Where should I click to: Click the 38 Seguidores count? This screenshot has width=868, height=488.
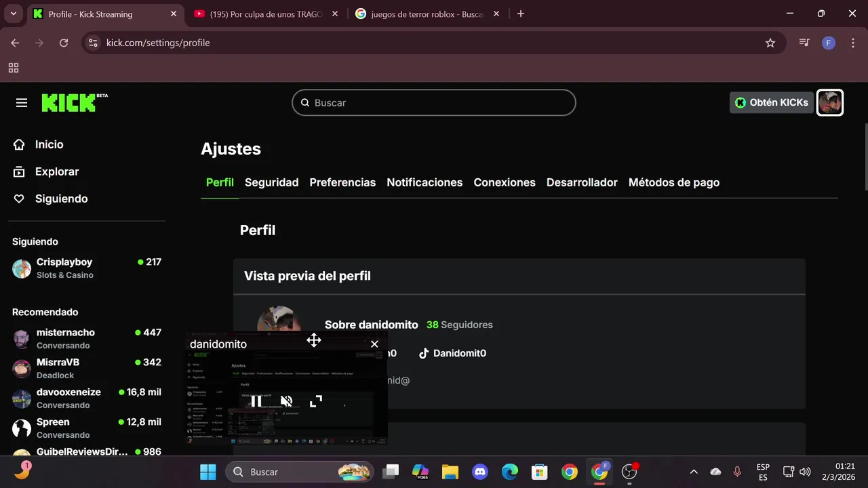pos(460,325)
